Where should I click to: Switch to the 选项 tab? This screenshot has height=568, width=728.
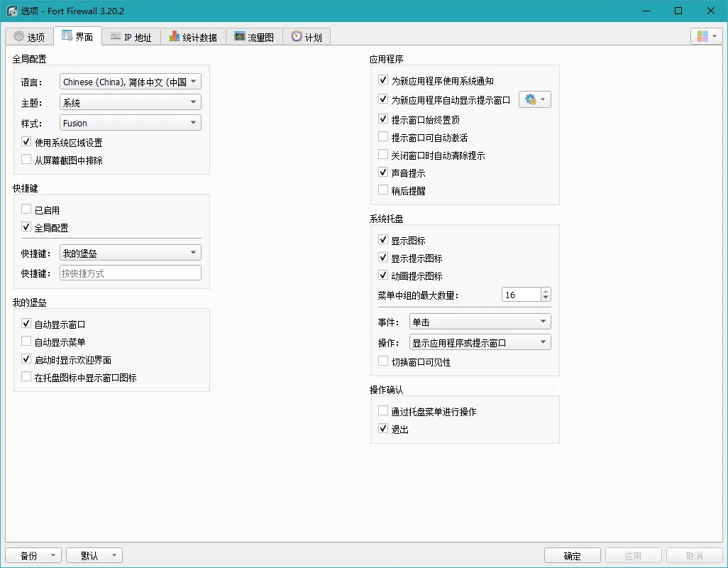click(29, 37)
